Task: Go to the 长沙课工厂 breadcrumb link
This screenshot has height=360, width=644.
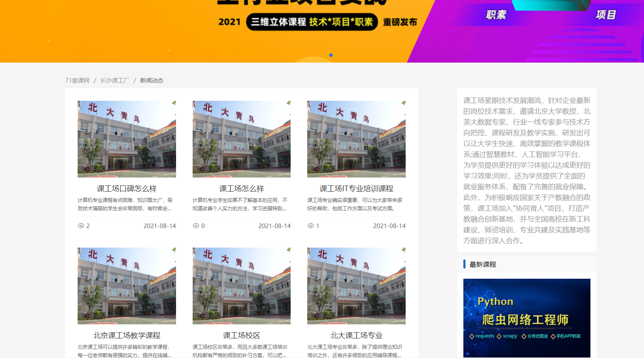Action: (115, 80)
